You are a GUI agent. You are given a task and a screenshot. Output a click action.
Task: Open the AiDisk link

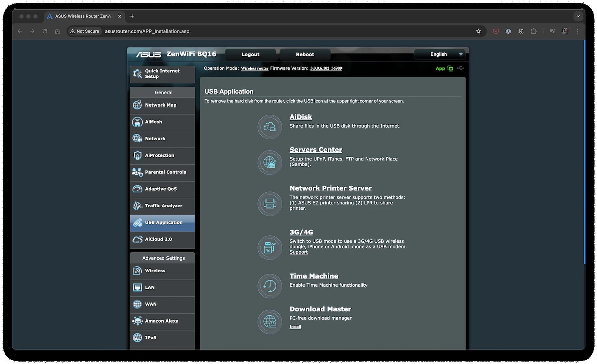pyautogui.click(x=300, y=117)
